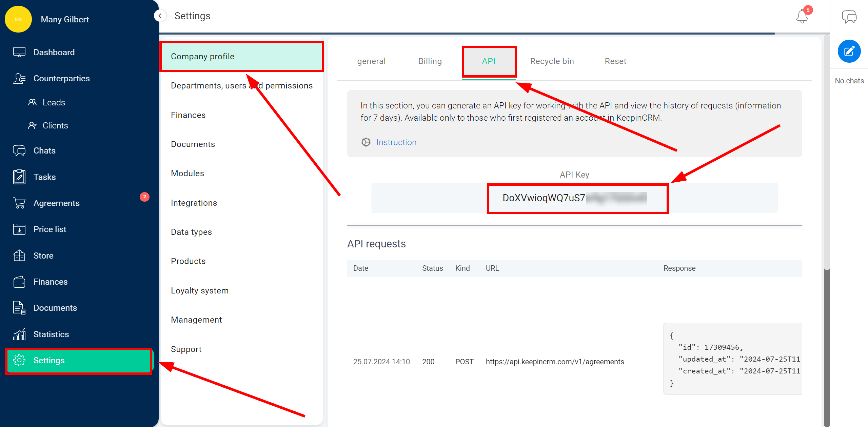Click the collapse sidebar arrow button
The image size is (868, 427).
(x=159, y=16)
